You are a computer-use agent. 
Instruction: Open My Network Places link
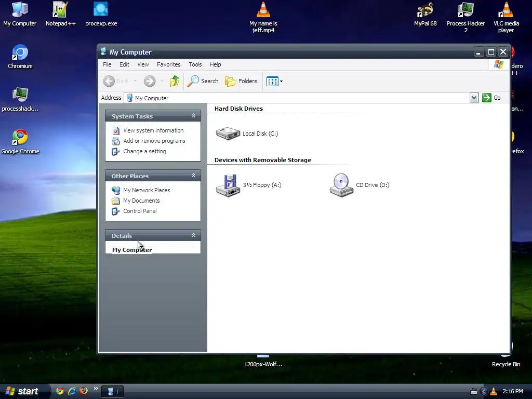coord(147,190)
